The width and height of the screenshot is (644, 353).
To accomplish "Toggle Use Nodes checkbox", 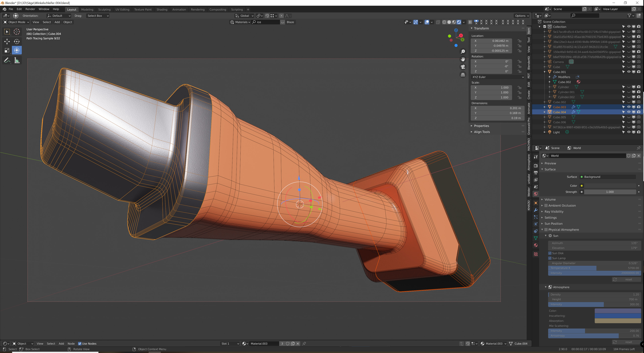I will (x=80, y=343).
